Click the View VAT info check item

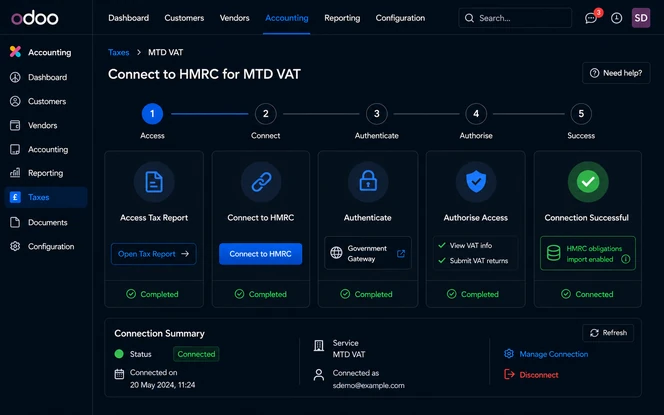coord(465,245)
